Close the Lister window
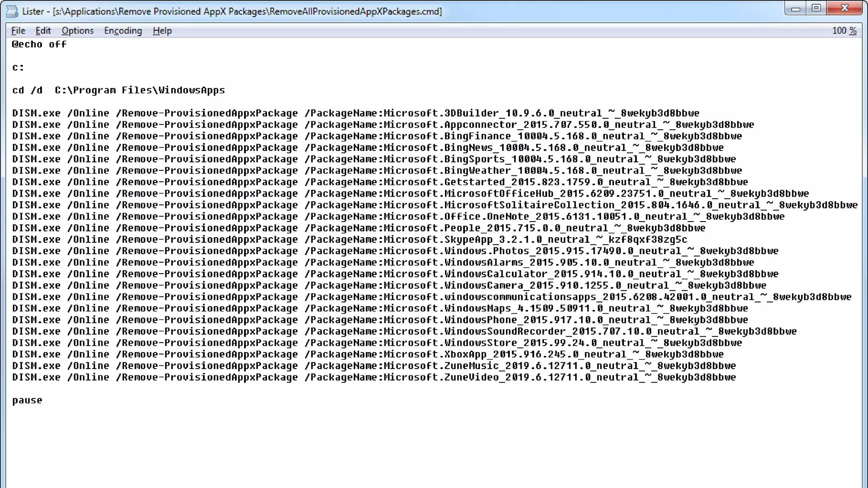Screen dimensions: 868x488 (844, 8)
